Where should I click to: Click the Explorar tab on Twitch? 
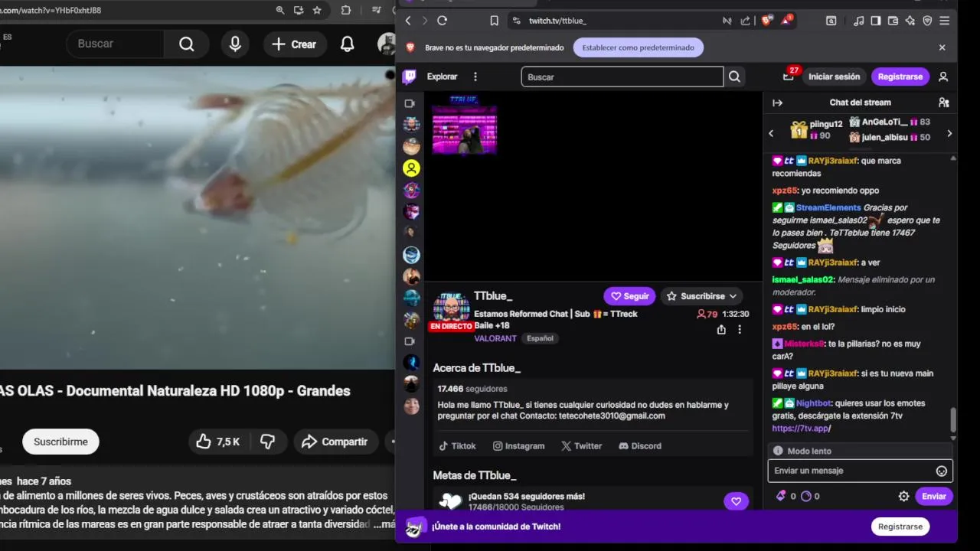[x=443, y=77]
